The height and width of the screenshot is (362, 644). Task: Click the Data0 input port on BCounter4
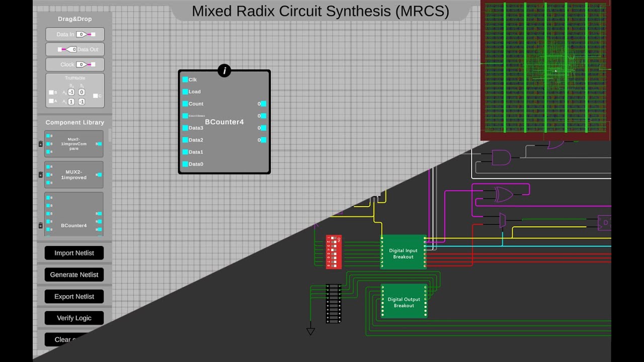click(x=185, y=164)
